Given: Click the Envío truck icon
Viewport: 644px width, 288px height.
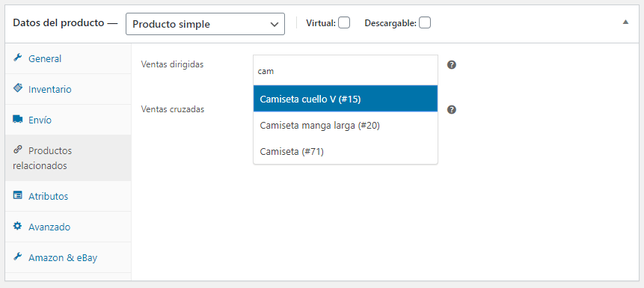Looking at the screenshot, I should pyautogui.click(x=17, y=119).
